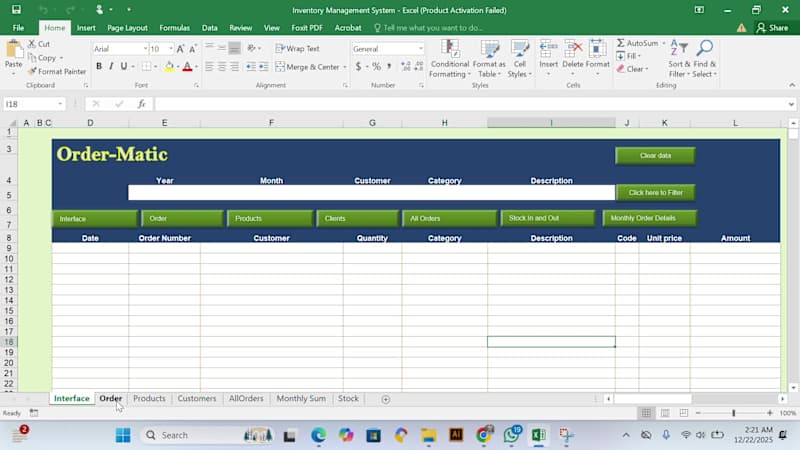Expand Merge & Center dropdown arrow

point(345,67)
